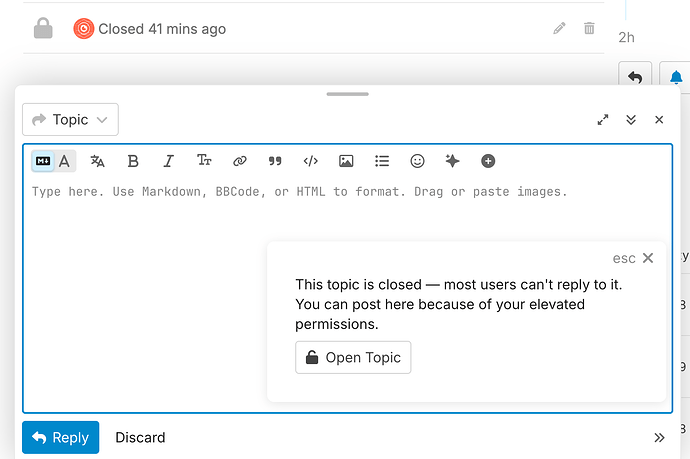Open the Topic reply-type dropdown

(70, 120)
